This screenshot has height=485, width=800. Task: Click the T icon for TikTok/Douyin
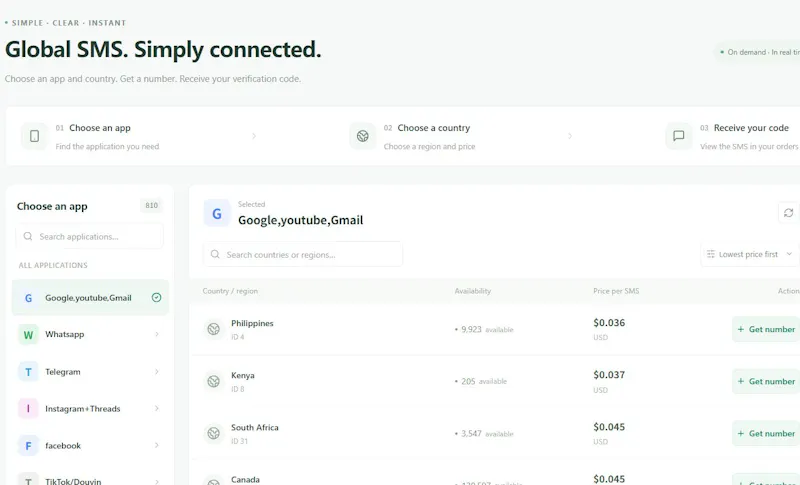[29, 481]
